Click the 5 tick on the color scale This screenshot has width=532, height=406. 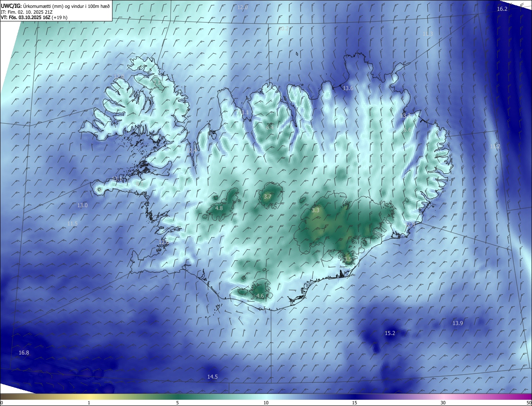(177, 403)
